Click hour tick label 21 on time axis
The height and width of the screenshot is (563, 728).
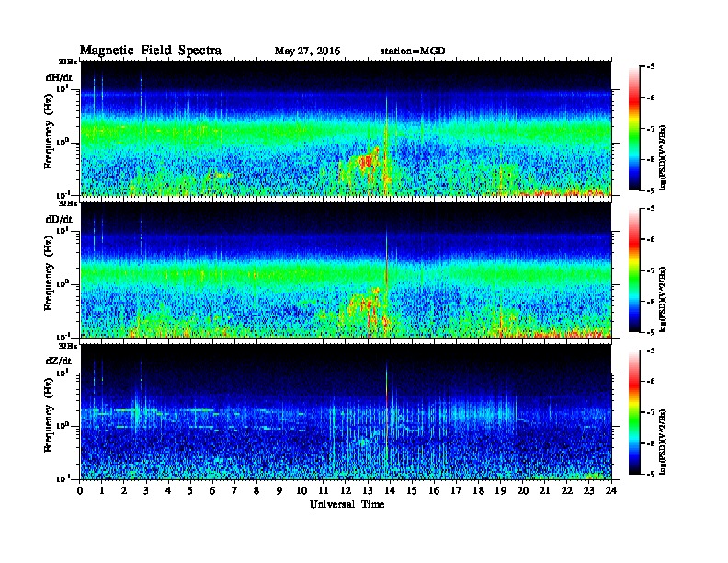544,490
